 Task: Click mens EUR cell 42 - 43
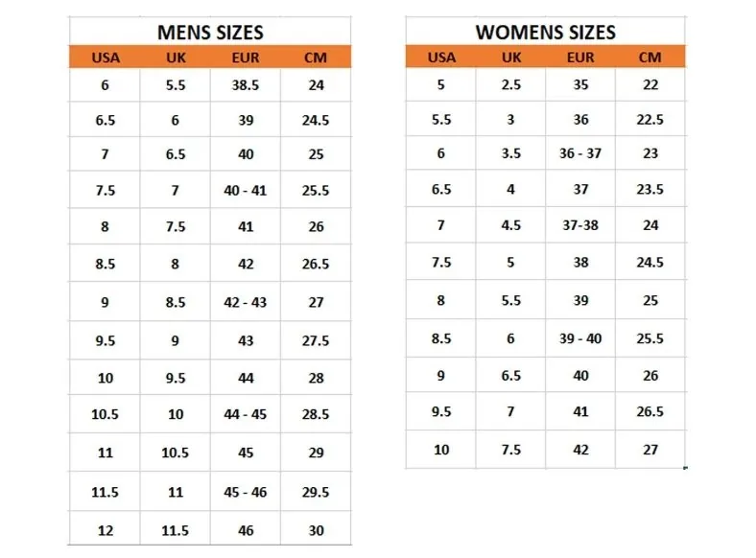(x=245, y=302)
